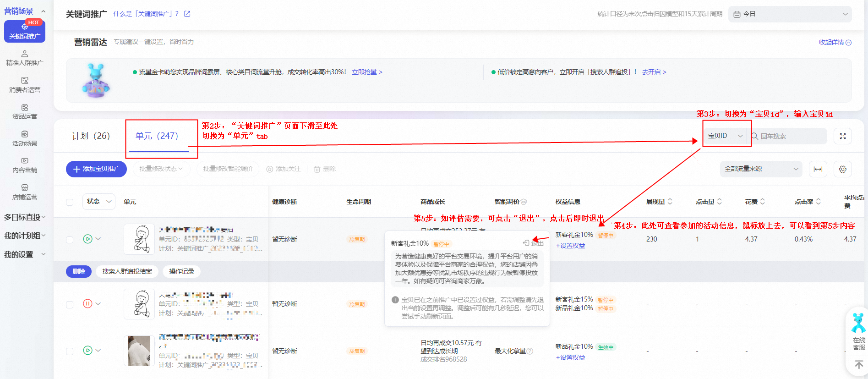The image size is (868, 379).
Task: Click 智能调价 help icon in header
Action: tap(524, 202)
